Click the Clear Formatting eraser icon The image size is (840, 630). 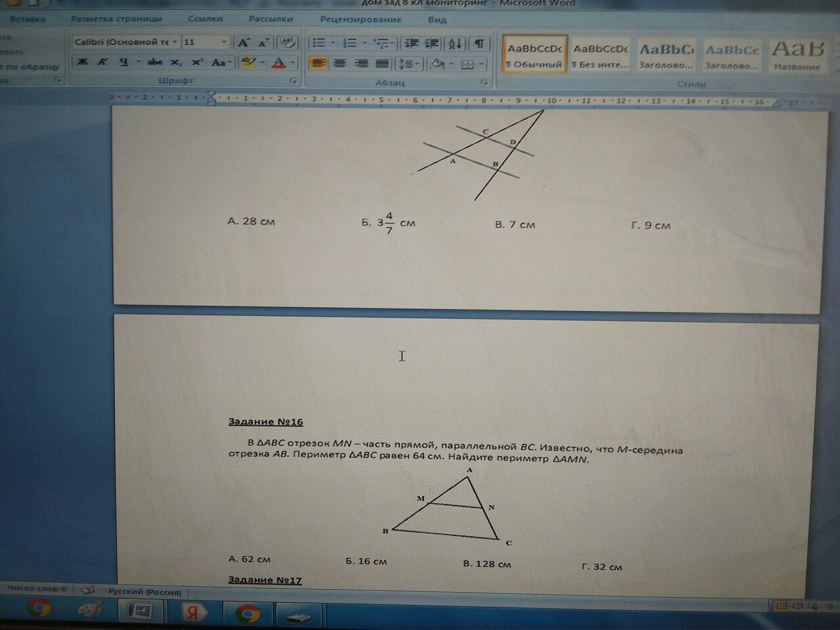pos(288,42)
